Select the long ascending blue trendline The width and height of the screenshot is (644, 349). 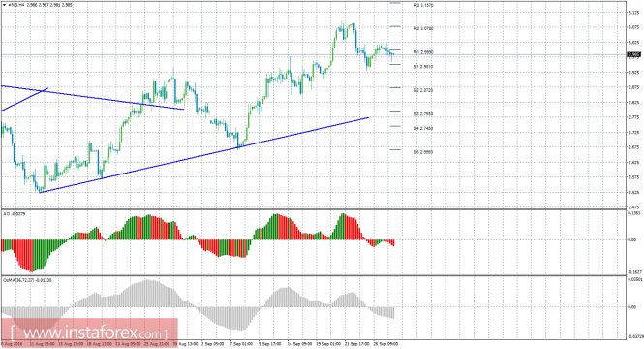204,155
